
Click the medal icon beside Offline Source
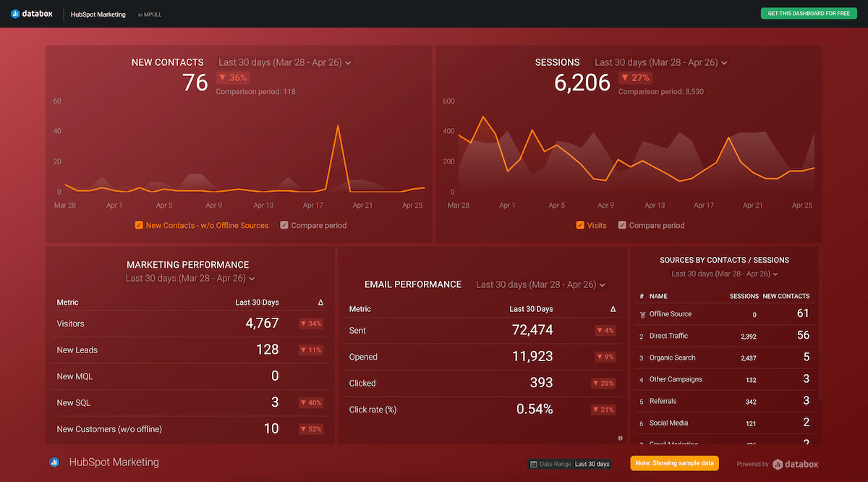pyautogui.click(x=642, y=315)
